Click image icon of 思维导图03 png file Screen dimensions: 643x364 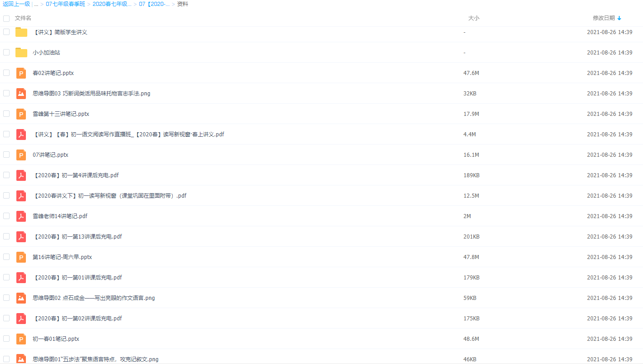tap(21, 94)
